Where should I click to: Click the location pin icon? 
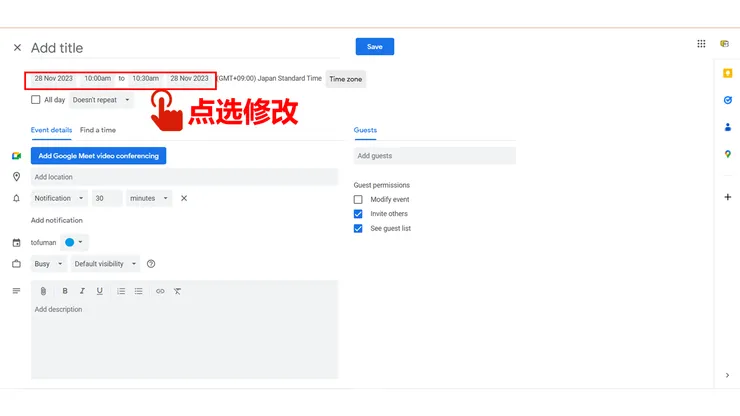click(x=17, y=177)
